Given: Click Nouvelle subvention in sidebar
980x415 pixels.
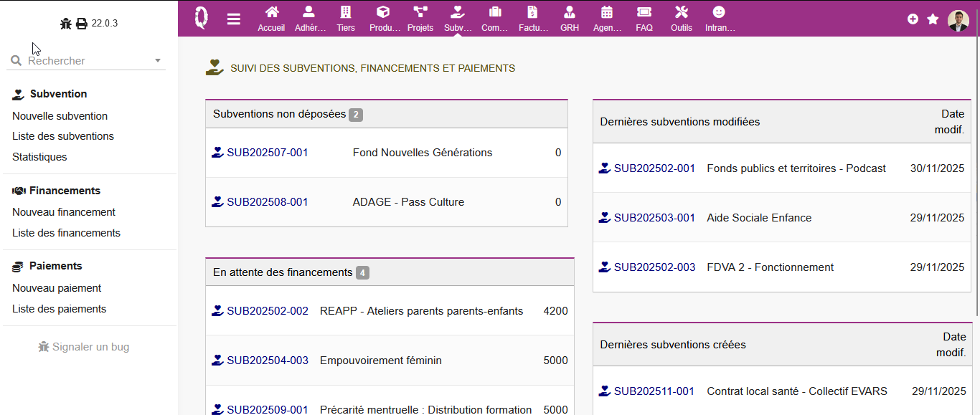Looking at the screenshot, I should tap(60, 116).
